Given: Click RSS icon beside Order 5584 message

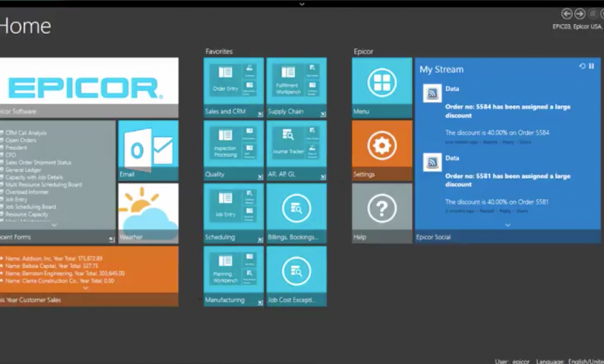Looking at the screenshot, I should [x=432, y=93].
